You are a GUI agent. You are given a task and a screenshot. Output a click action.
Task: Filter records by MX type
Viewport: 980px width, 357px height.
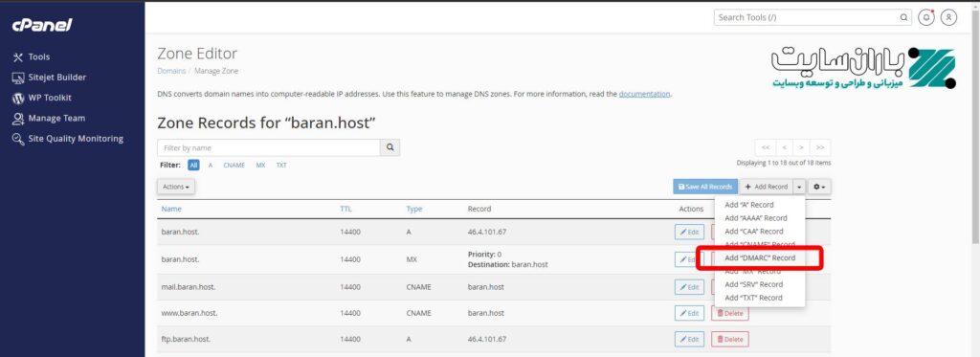tap(260, 166)
